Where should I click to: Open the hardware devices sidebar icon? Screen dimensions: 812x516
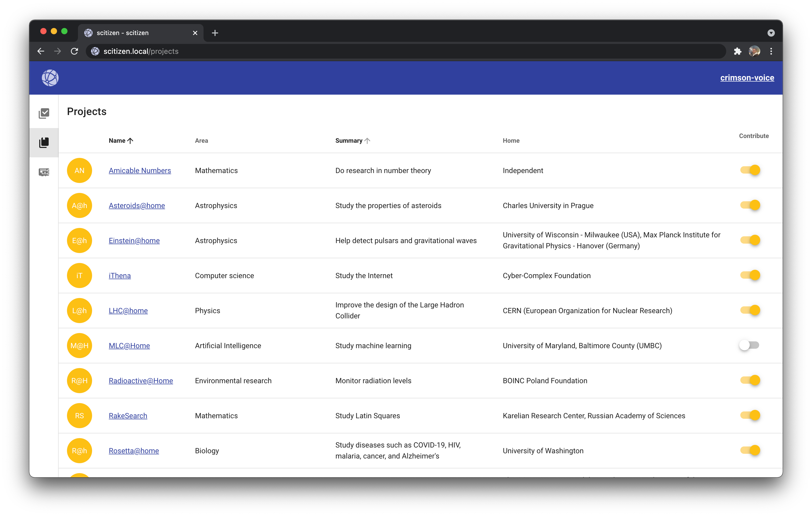tap(44, 172)
